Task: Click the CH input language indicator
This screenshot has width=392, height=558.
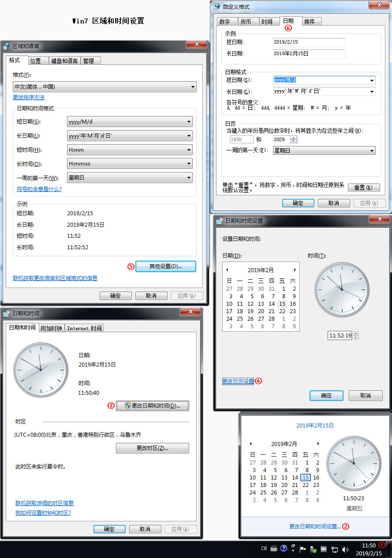Action: point(264,549)
